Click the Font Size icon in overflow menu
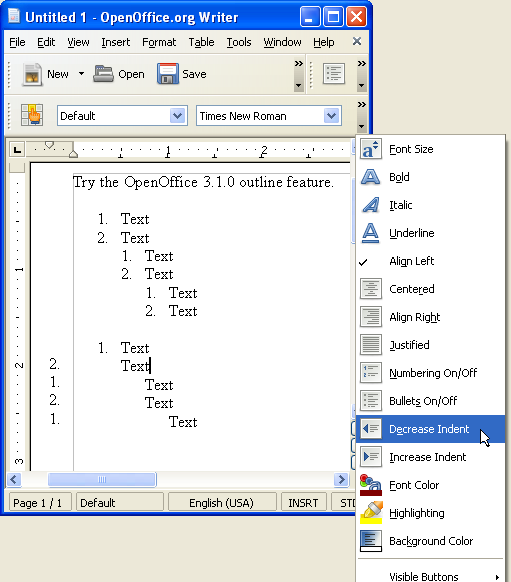 371,149
